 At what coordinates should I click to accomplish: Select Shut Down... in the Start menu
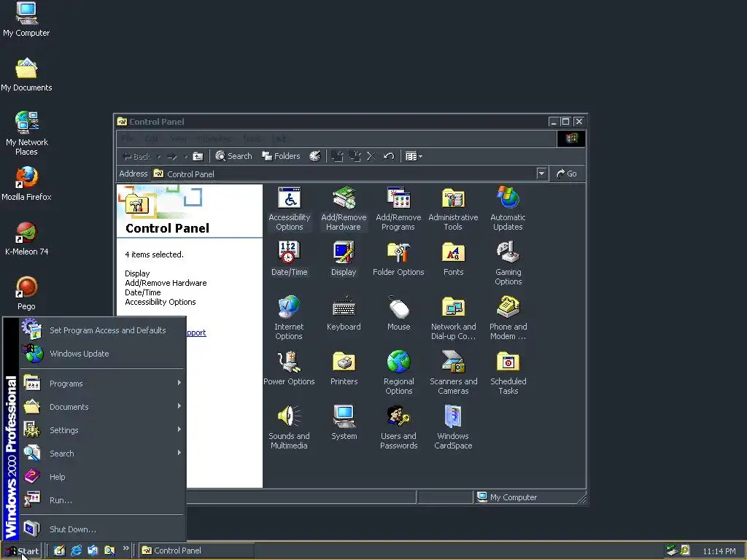pyautogui.click(x=102, y=529)
